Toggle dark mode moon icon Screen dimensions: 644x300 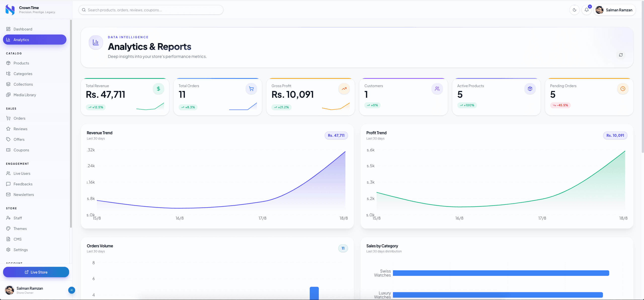pyautogui.click(x=574, y=10)
